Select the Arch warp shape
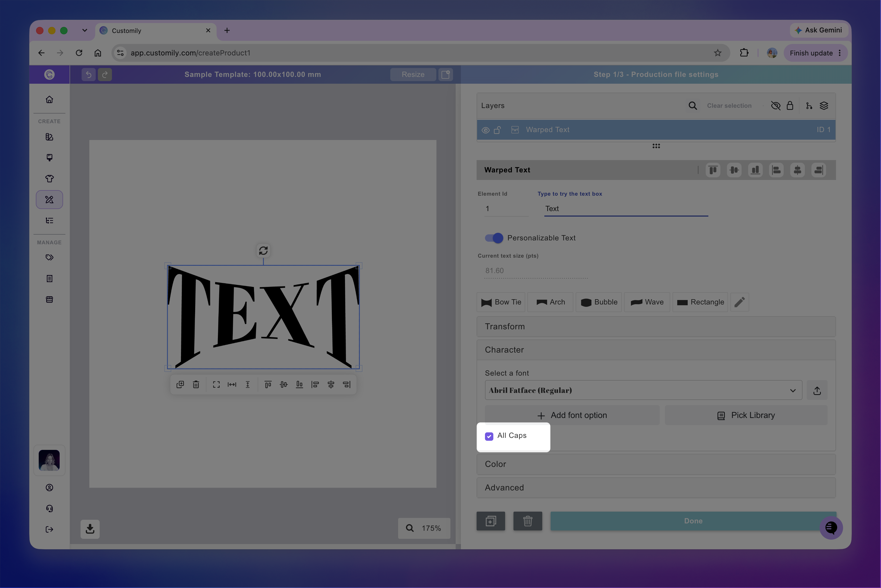This screenshot has width=881, height=588. [x=551, y=302]
